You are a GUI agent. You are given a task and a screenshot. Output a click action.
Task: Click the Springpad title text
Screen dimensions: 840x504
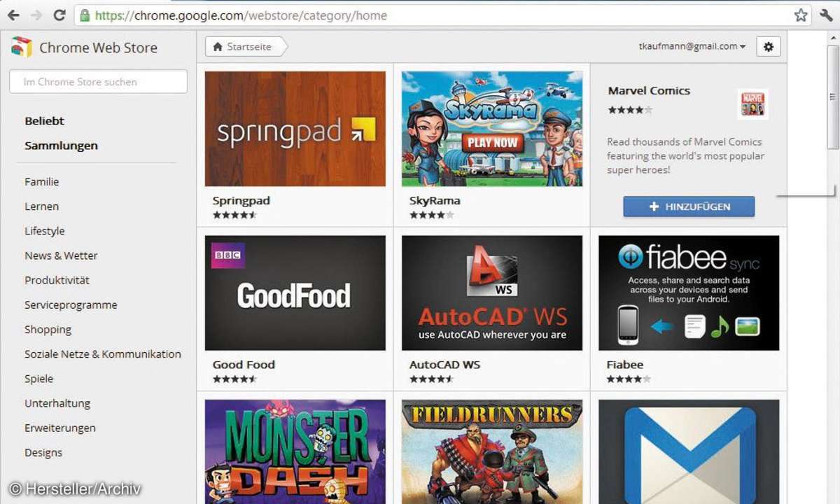(x=241, y=201)
